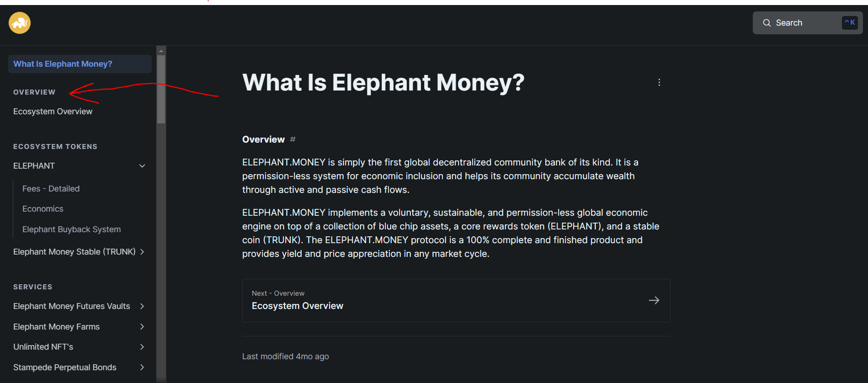The height and width of the screenshot is (383, 868).
Task: Expand Stampede Perpetual Bonds chevron
Action: click(142, 367)
